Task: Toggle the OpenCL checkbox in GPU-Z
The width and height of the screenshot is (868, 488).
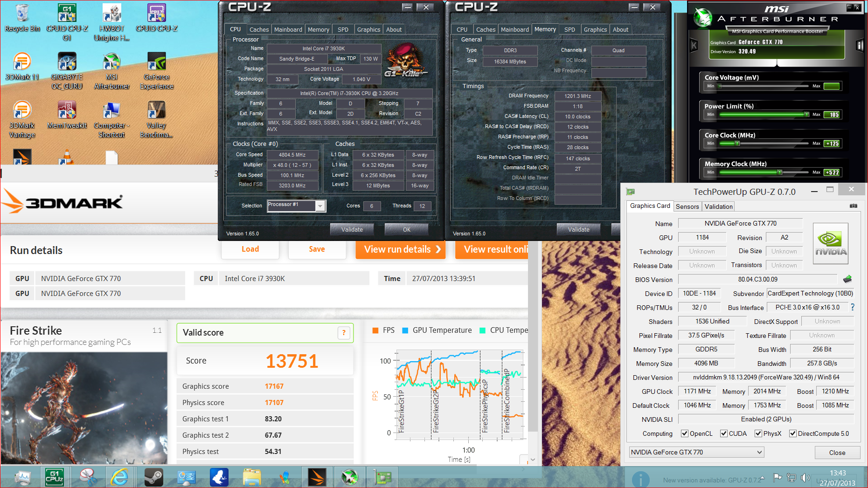Action: coord(685,433)
